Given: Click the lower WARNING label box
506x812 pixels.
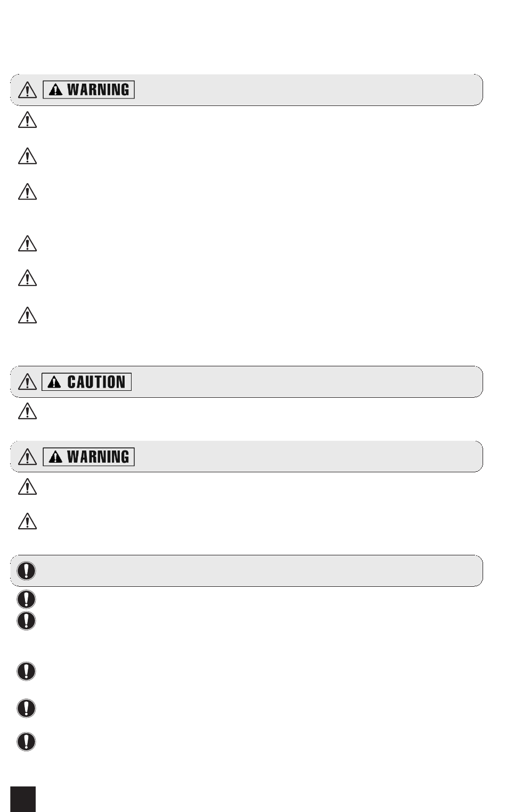Looking at the screenshot, I should (x=89, y=457).
